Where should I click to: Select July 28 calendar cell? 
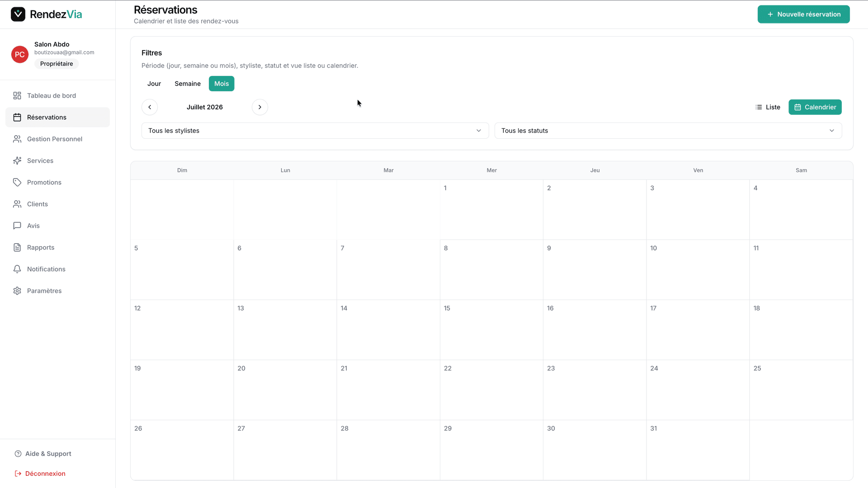pyautogui.click(x=388, y=450)
